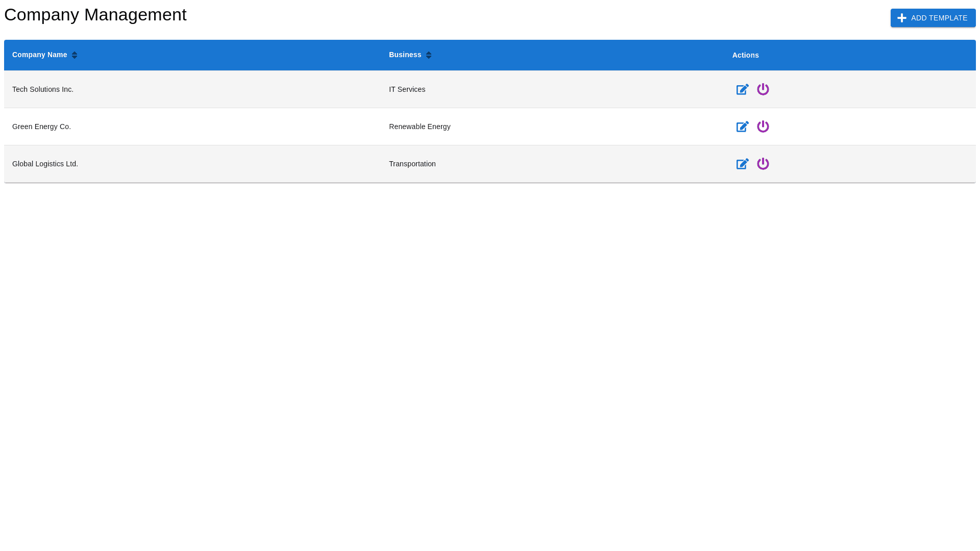Click plus icon in Add Template button
980x551 pixels.
coord(902,18)
